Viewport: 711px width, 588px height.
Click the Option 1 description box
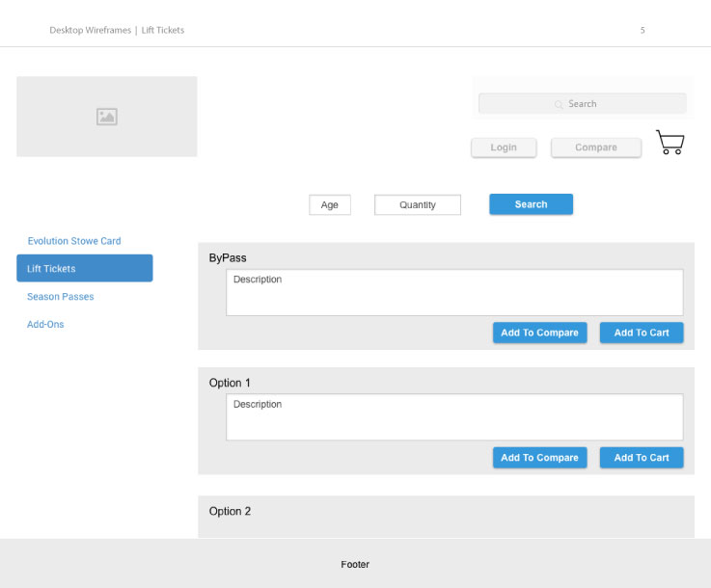tap(454, 417)
